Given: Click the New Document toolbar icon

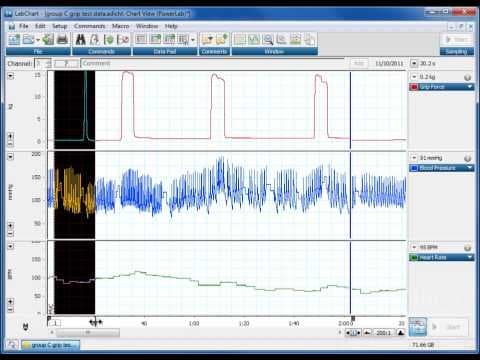Looking at the screenshot, I should pyautogui.click(x=14, y=40).
